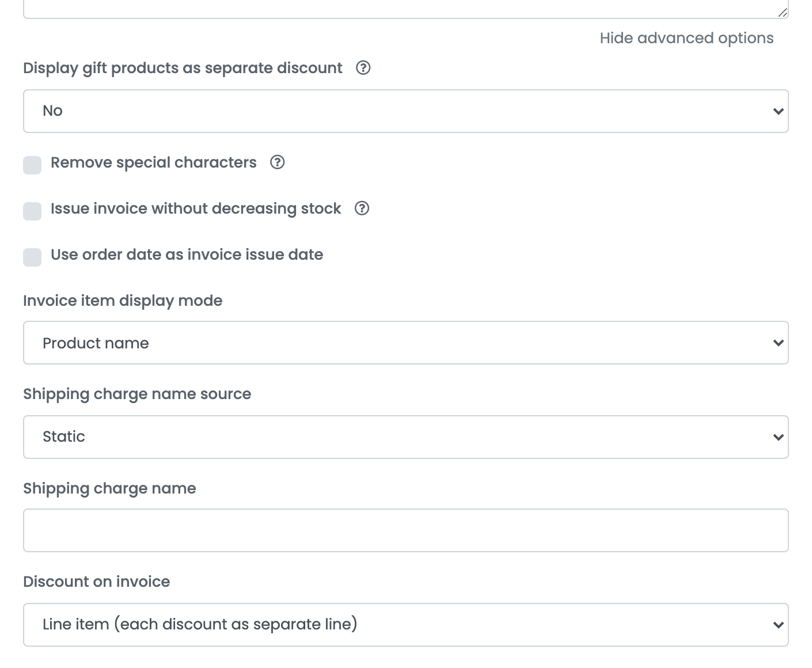Click the Display gift products as separate discount label

click(x=183, y=68)
